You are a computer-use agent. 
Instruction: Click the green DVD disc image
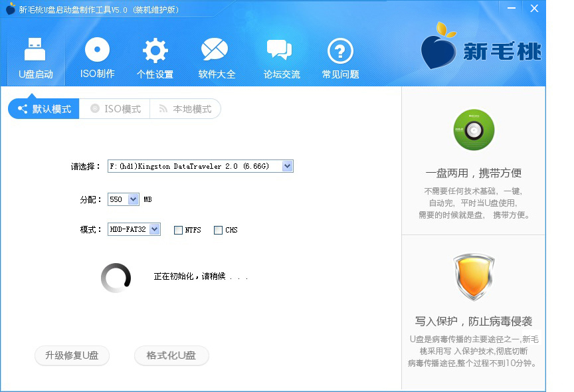474,130
